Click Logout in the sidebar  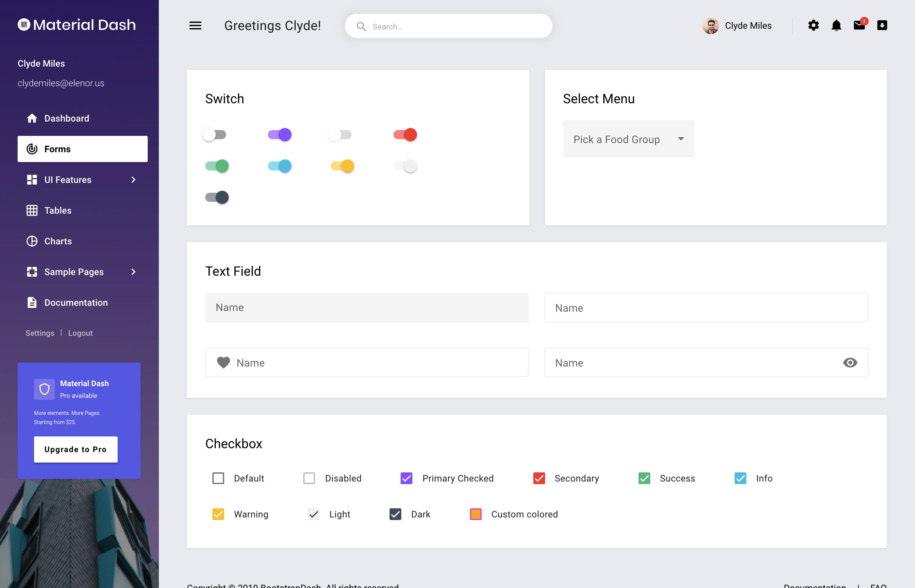point(80,333)
